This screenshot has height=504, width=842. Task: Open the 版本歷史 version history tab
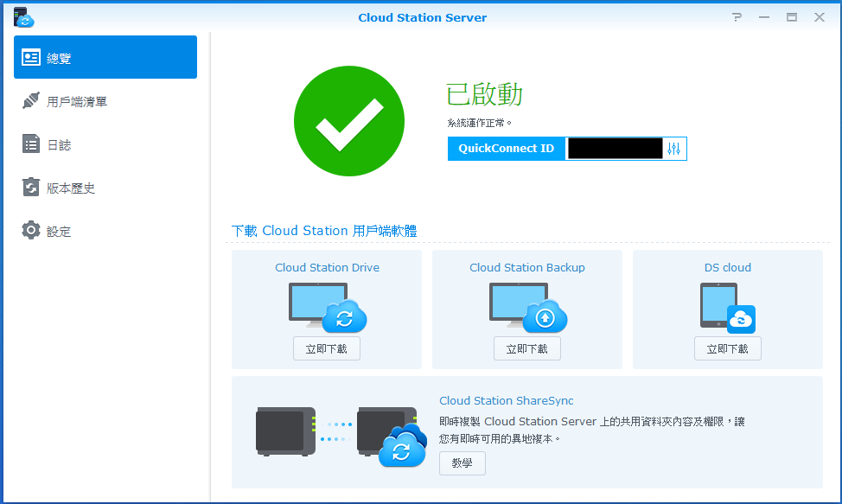click(105, 188)
